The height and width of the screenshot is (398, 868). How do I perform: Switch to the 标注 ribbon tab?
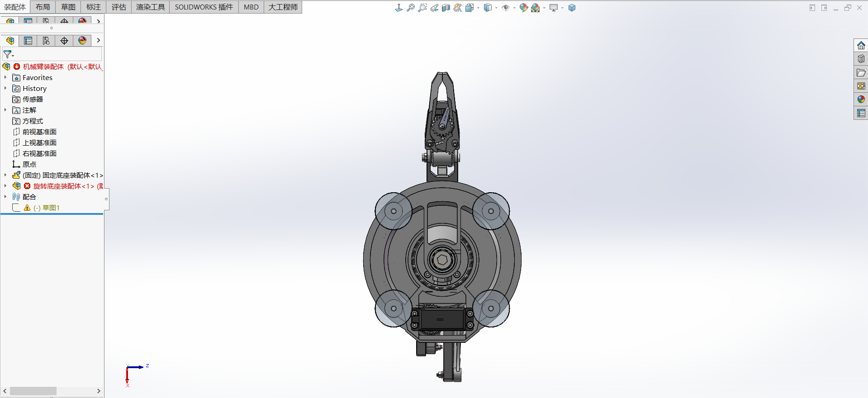click(x=94, y=7)
